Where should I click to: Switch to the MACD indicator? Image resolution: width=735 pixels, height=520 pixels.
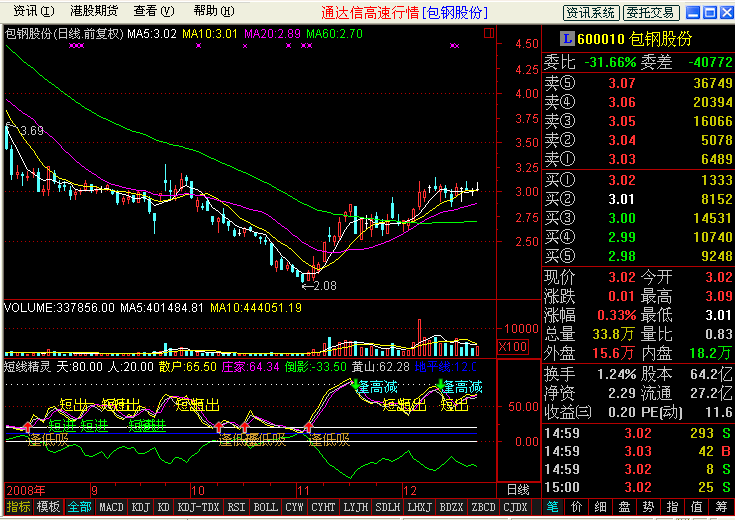(x=111, y=507)
